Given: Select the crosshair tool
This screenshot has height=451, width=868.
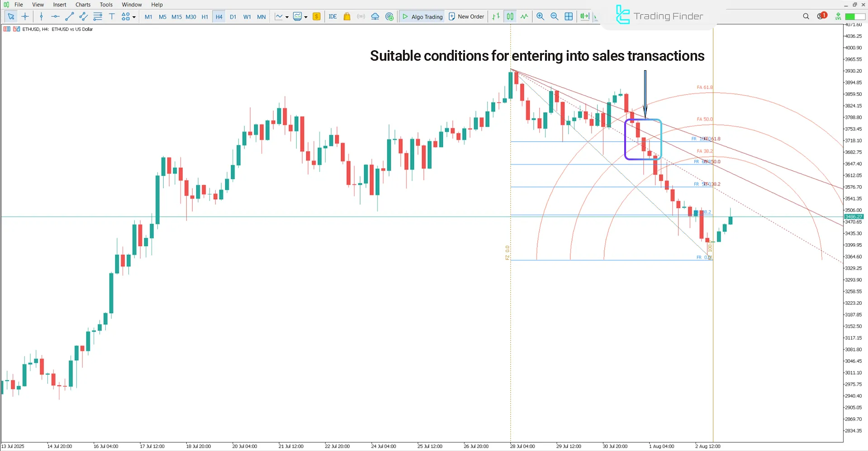Looking at the screenshot, I should pos(25,16).
